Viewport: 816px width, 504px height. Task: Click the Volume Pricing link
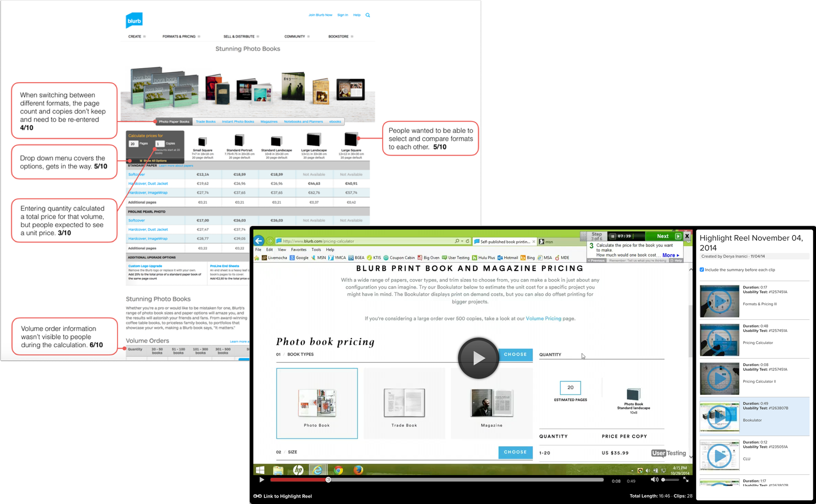543,318
